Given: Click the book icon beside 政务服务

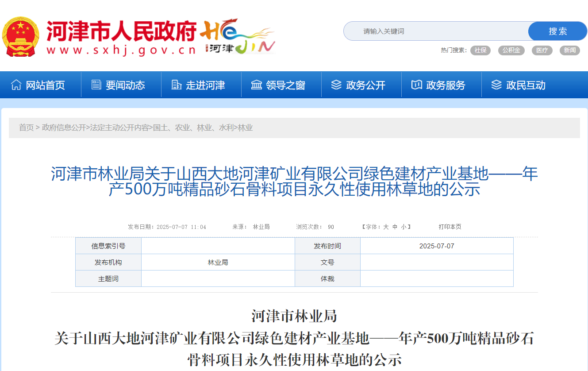Looking at the screenshot, I should click(416, 85).
